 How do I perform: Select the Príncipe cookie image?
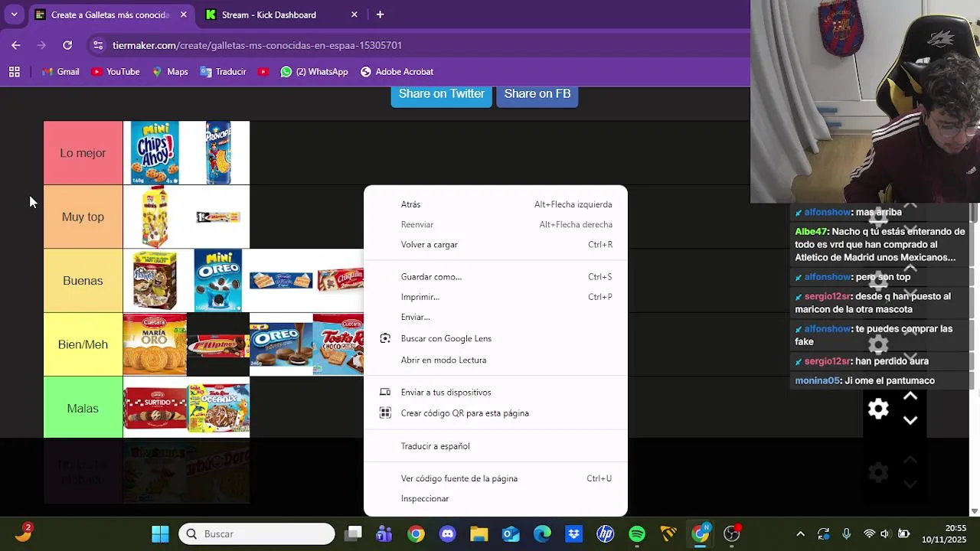tap(218, 153)
